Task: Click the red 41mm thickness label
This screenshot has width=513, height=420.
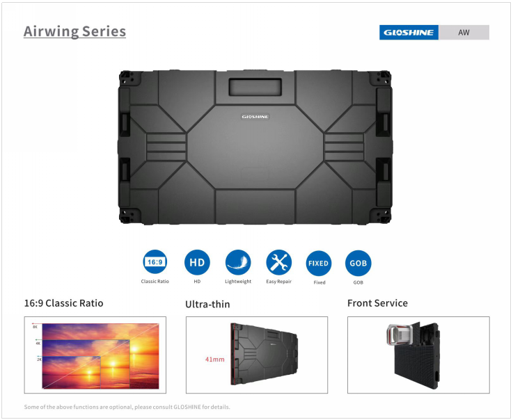Action: tap(215, 360)
